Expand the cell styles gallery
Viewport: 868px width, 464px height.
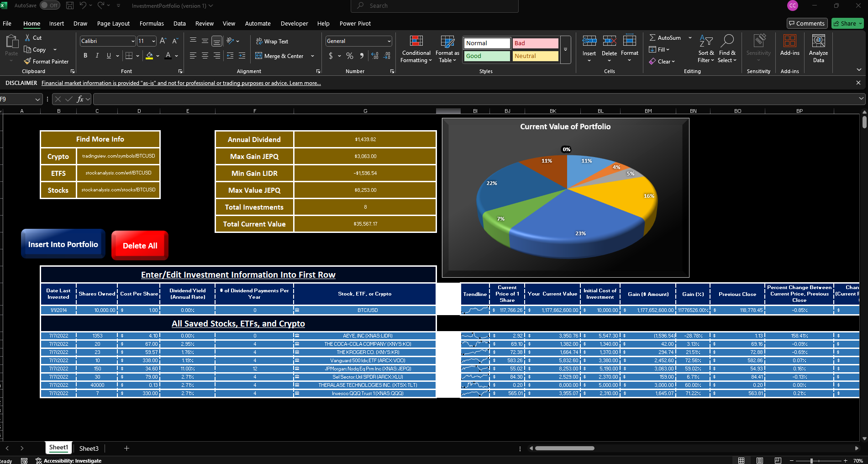565,50
